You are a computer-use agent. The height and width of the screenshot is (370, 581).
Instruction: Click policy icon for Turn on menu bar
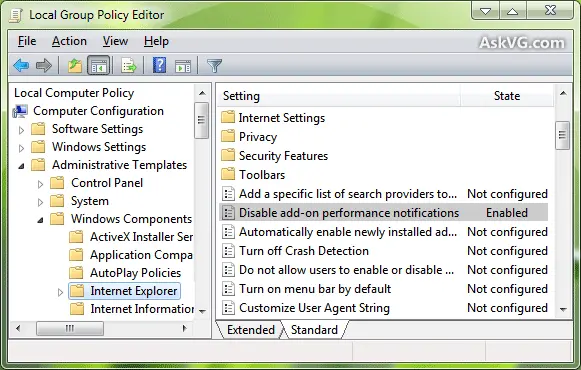[228, 289]
